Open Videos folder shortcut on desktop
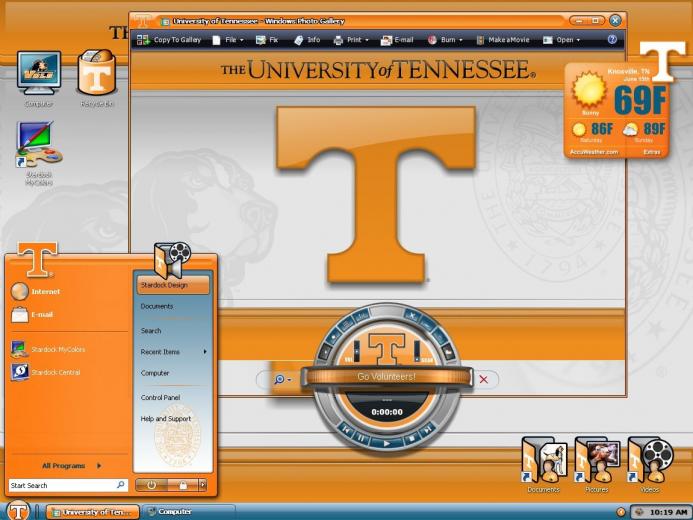Screen dimensions: 693x520 (x=650, y=465)
